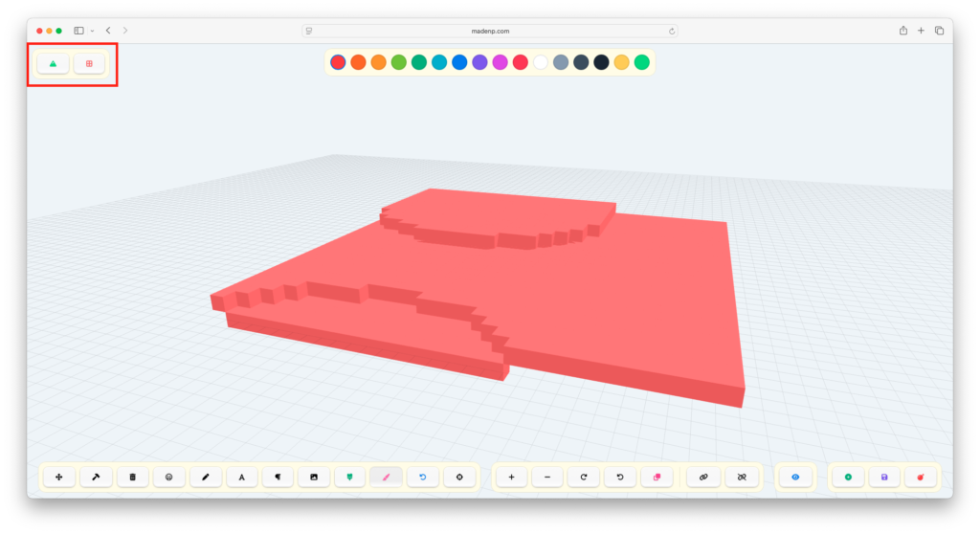Viewport: 980px width, 534px height.
Task: Select the black pencil draw tool
Action: 205,478
